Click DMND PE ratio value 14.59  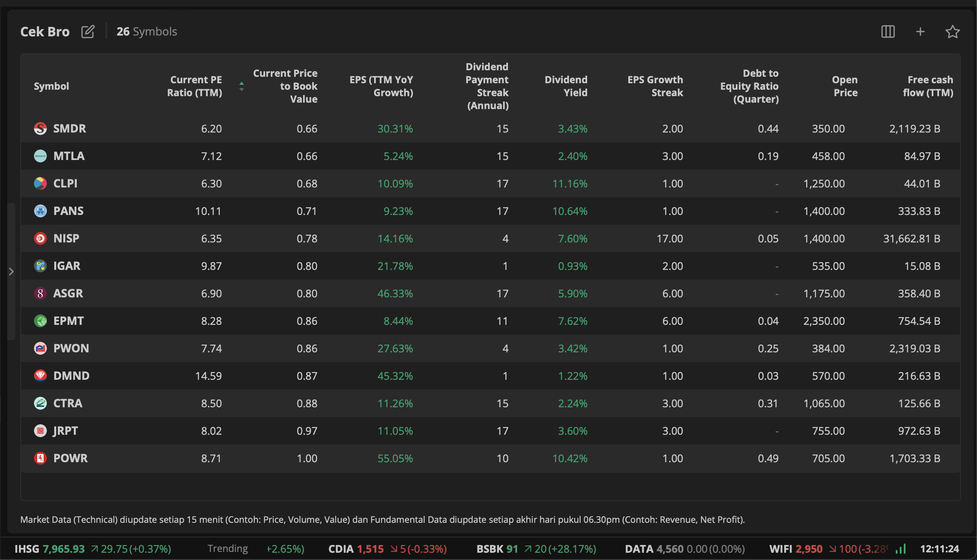[208, 376]
